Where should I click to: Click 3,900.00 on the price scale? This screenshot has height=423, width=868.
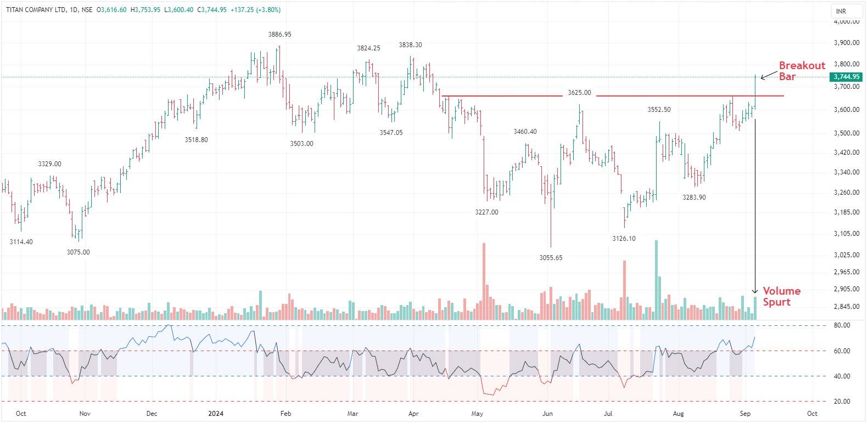[847, 43]
